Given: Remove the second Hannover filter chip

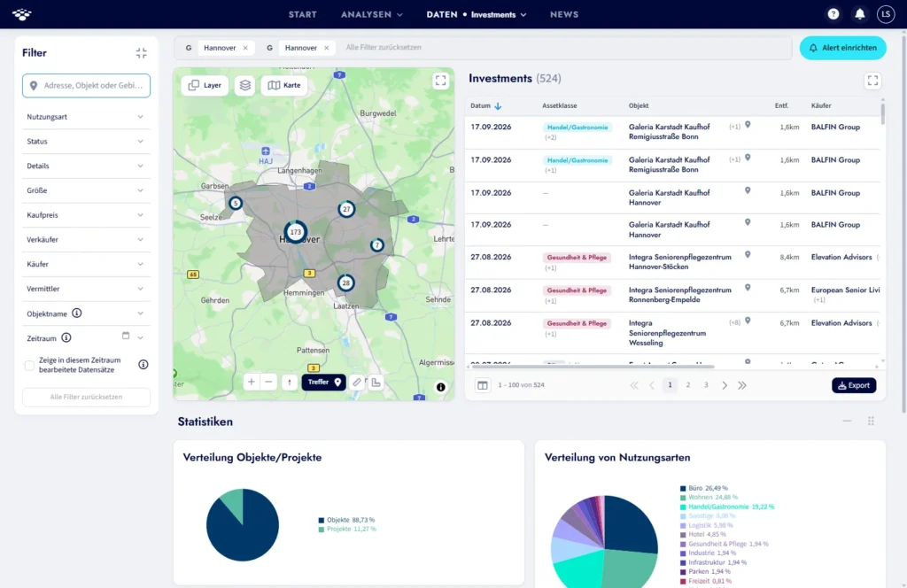Looking at the screenshot, I should click(x=326, y=48).
